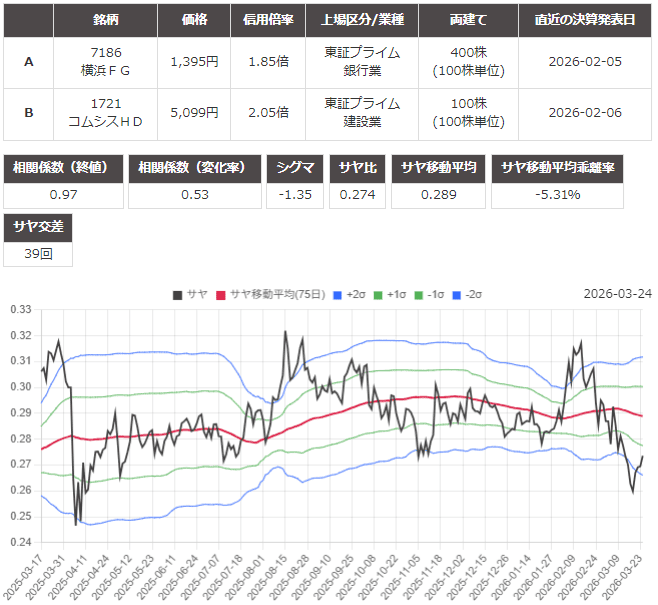Click the サヤ移動平均乖離率 label
The image size is (658, 605).
coord(558,167)
